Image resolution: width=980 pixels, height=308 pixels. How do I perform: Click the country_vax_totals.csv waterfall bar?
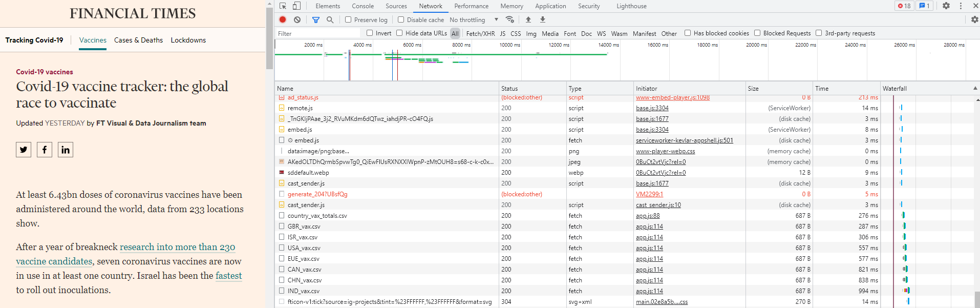903,215
